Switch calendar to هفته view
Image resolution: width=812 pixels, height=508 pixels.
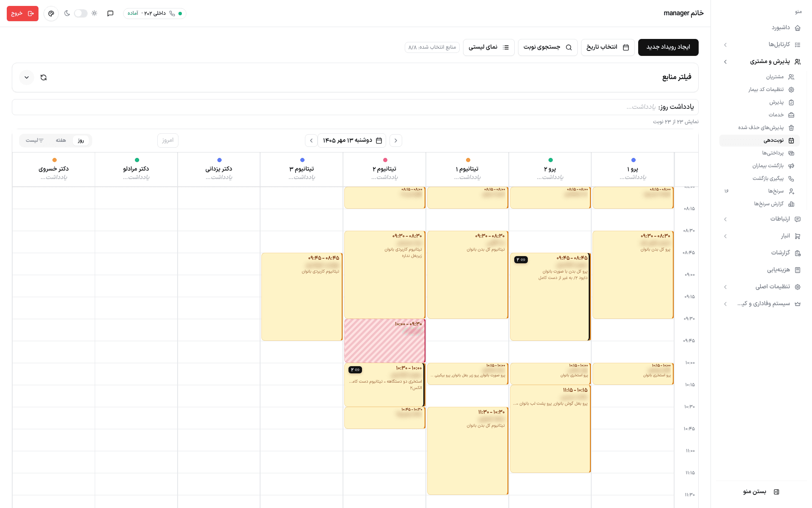(x=61, y=141)
